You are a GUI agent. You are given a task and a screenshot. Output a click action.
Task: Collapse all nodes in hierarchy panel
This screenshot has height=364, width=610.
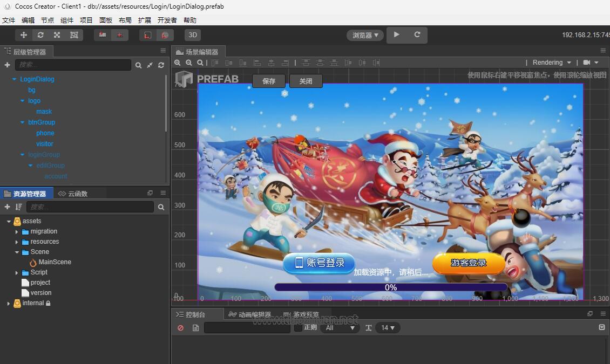click(x=150, y=65)
